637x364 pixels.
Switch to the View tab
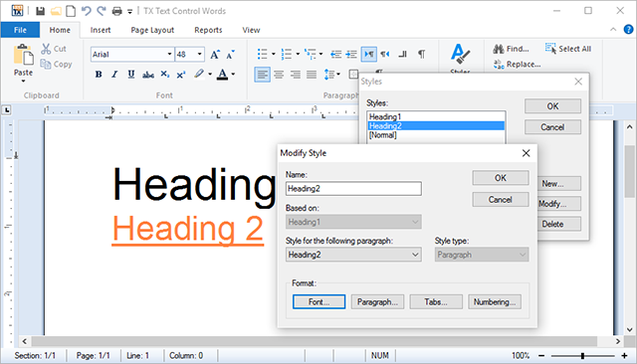click(x=251, y=30)
